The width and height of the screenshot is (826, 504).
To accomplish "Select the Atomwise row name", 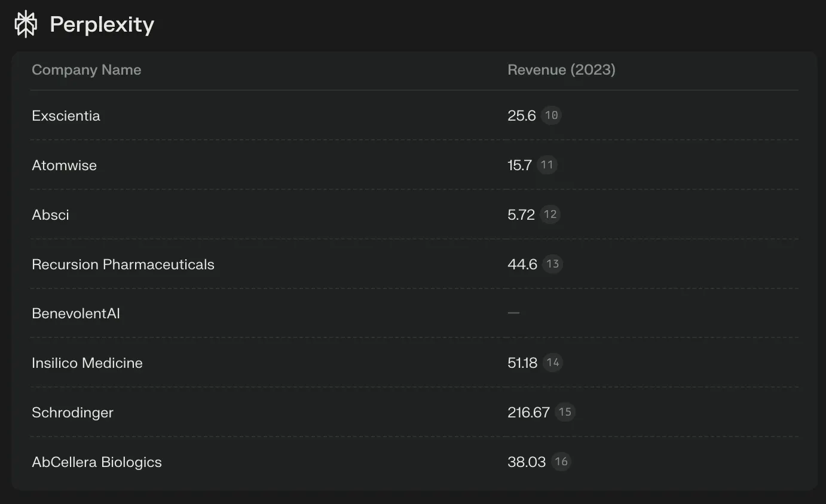I will tap(64, 165).
